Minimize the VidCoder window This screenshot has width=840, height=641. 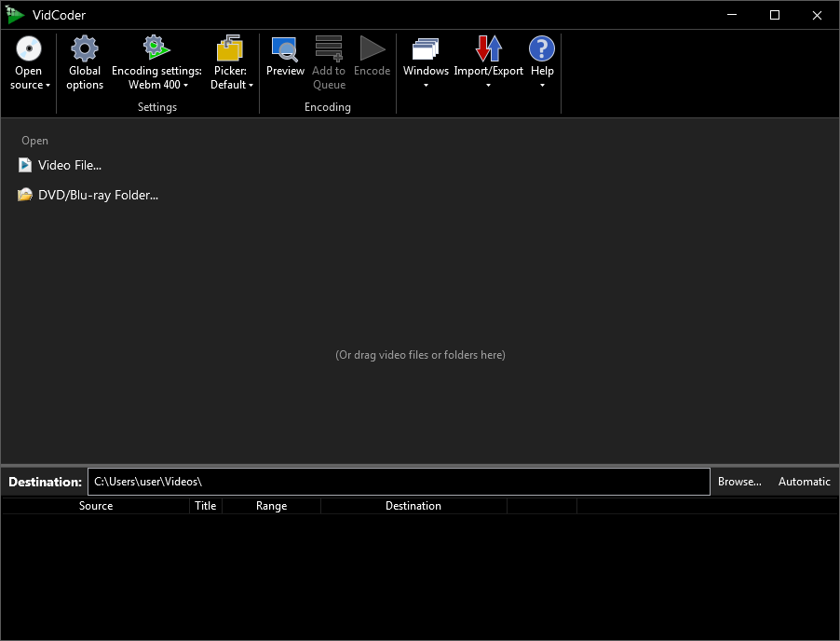click(x=732, y=15)
